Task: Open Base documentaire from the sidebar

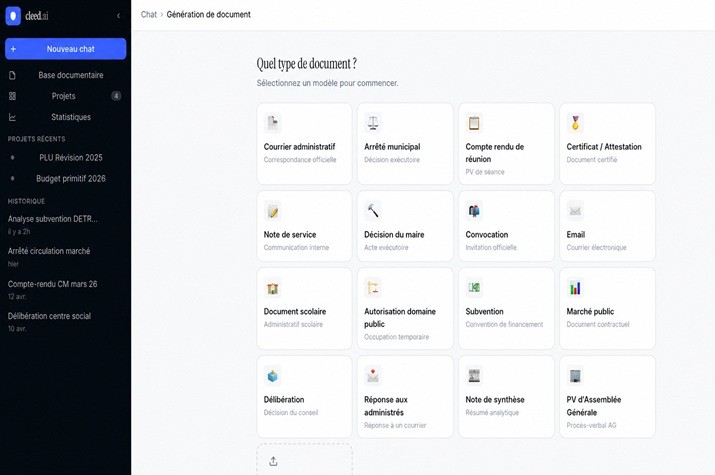Action: (x=66, y=75)
